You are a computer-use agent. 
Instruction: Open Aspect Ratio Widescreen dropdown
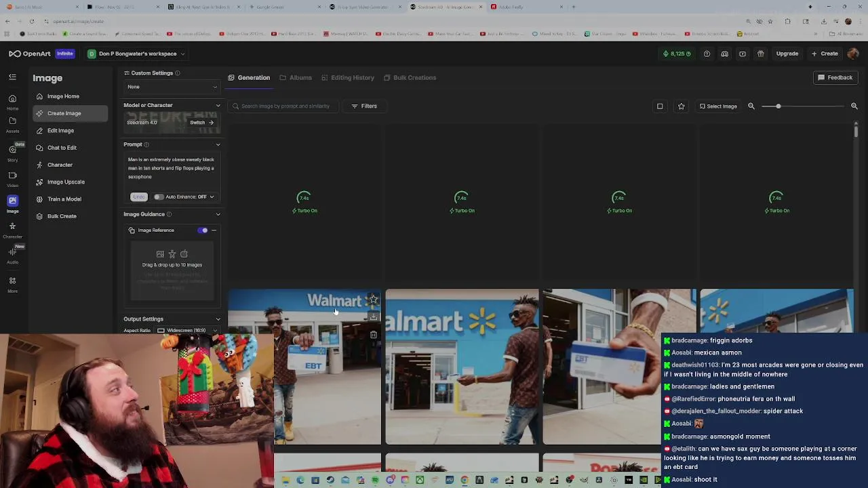point(187,331)
